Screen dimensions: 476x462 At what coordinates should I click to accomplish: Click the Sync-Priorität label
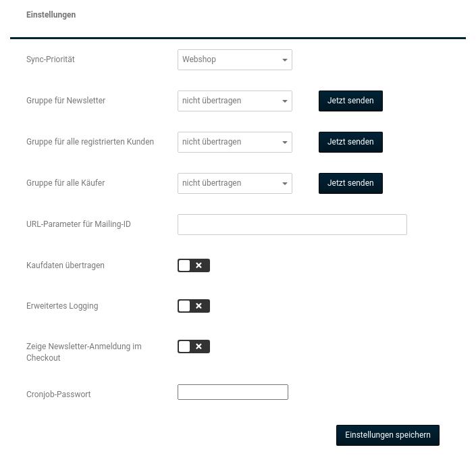point(51,59)
